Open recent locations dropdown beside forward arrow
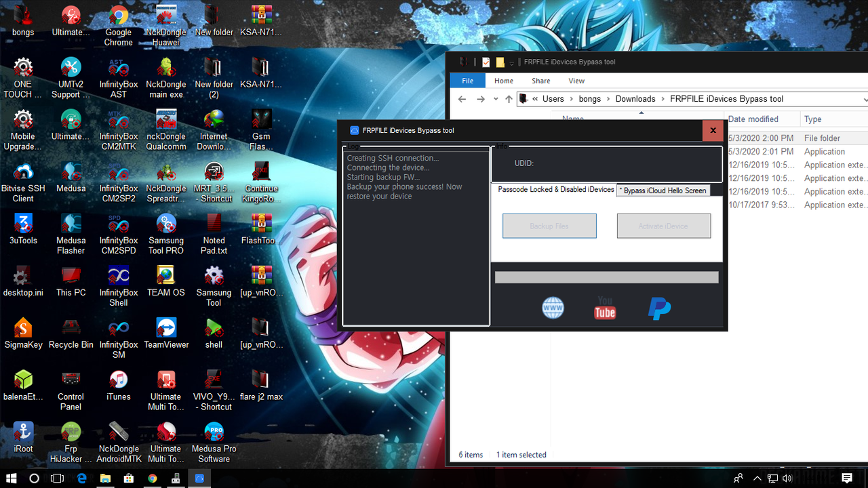Screen dimensions: 868x488 [496, 99]
